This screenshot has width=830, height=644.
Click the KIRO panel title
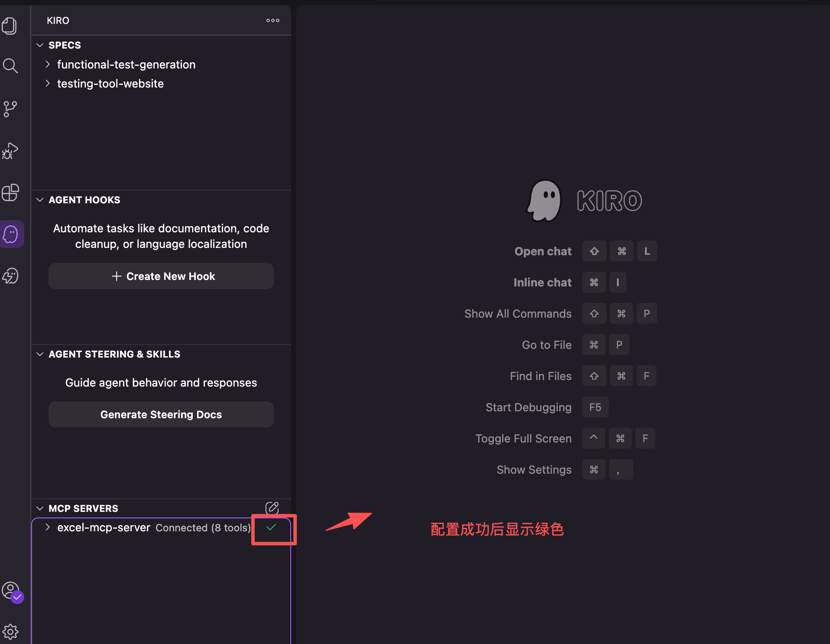[x=58, y=20]
